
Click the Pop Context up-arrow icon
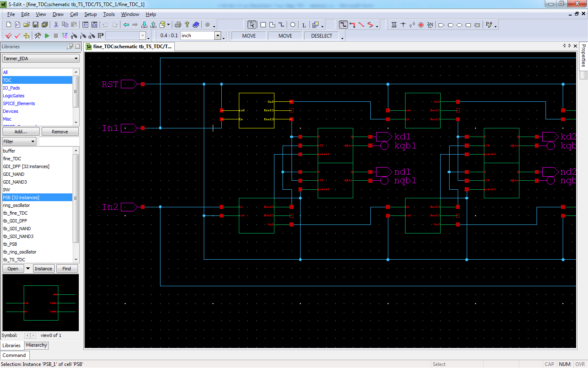click(153, 25)
